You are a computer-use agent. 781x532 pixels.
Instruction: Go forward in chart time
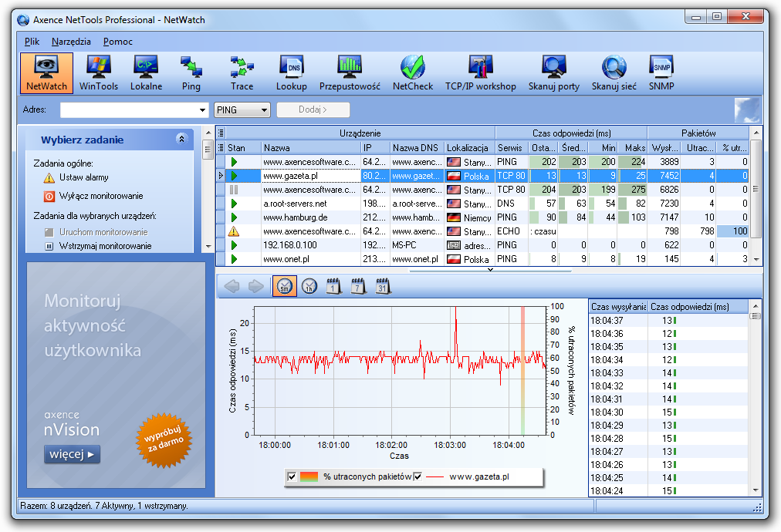coord(256,286)
